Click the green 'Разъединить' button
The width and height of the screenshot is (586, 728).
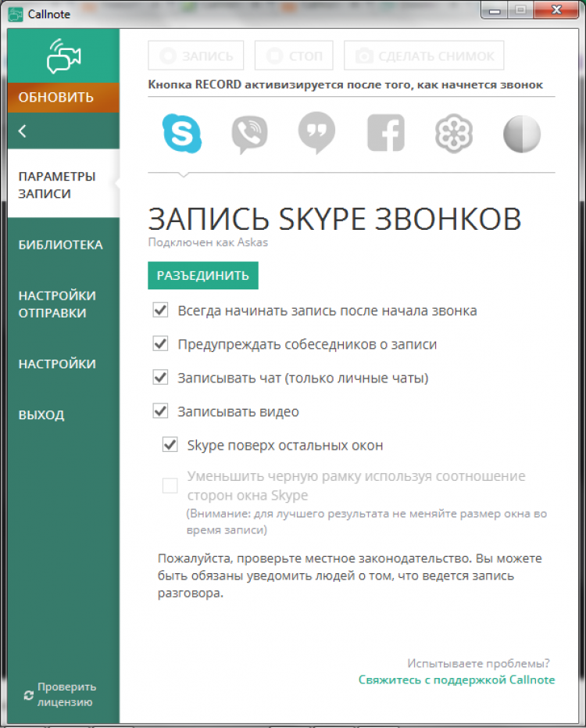click(203, 276)
